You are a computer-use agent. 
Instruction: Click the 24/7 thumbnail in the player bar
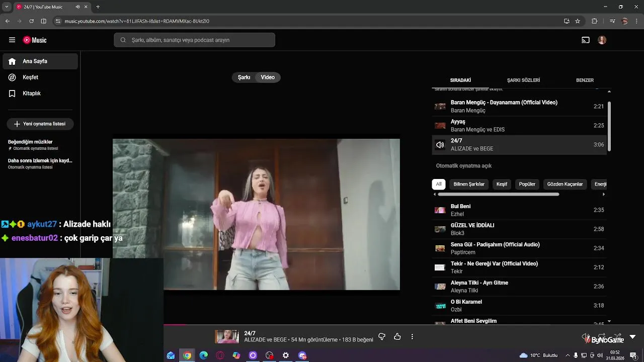point(227,337)
